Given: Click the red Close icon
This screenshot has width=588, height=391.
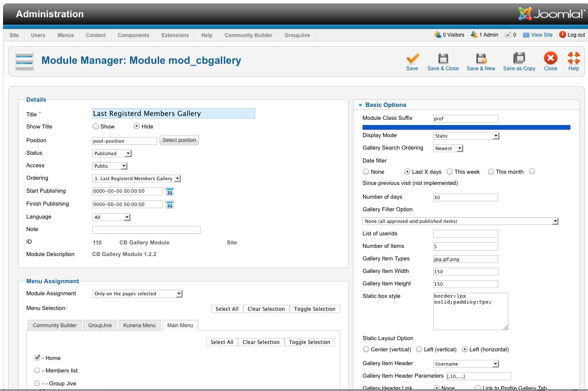Looking at the screenshot, I should tap(550, 58).
